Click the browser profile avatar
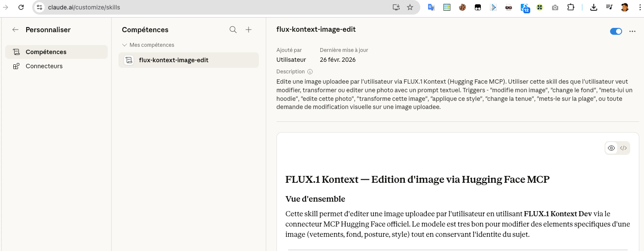The image size is (644, 251). pyautogui.click(x=625, y=7)
